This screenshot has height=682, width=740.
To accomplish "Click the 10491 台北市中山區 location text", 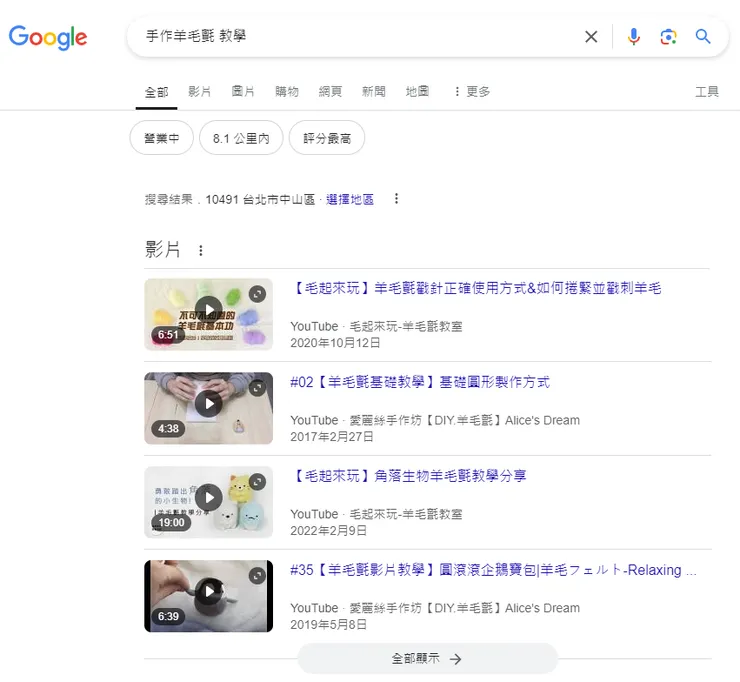I will click(x=260, y=200).
